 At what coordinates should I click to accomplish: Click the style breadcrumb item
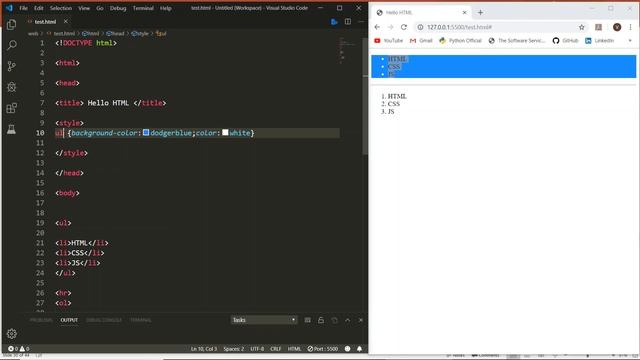pos(140,33)
